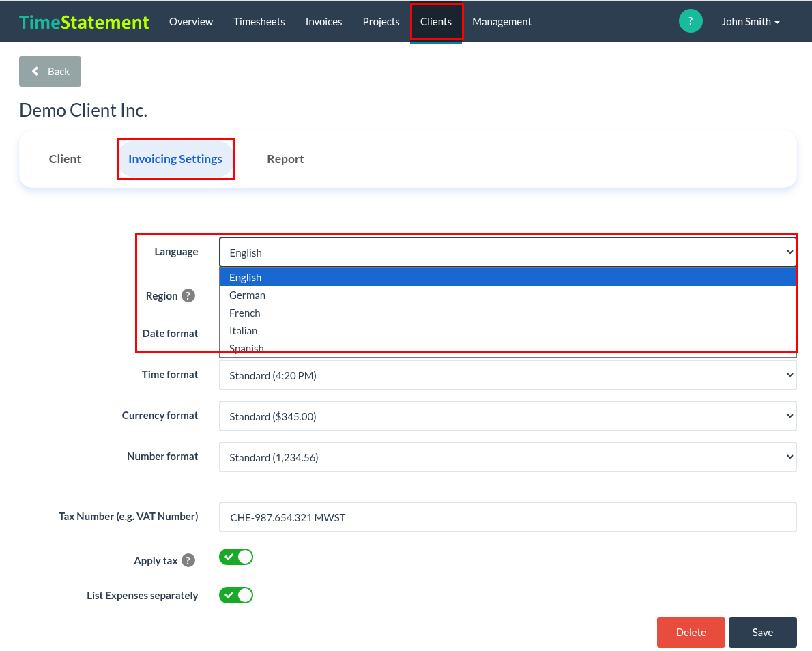Click the Tax Number label text
The width and height of the screenshot is (812, 651).
(x=128, y=517)
